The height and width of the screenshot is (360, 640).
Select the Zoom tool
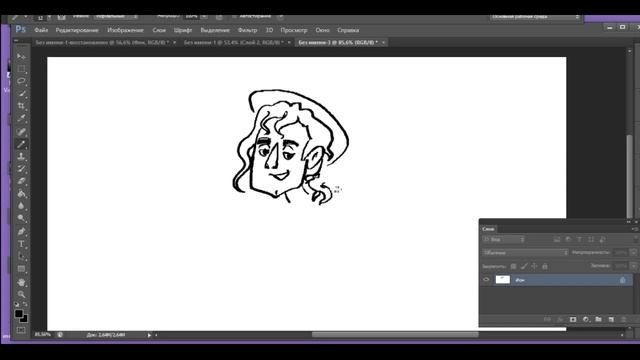(x=21, y=294)
